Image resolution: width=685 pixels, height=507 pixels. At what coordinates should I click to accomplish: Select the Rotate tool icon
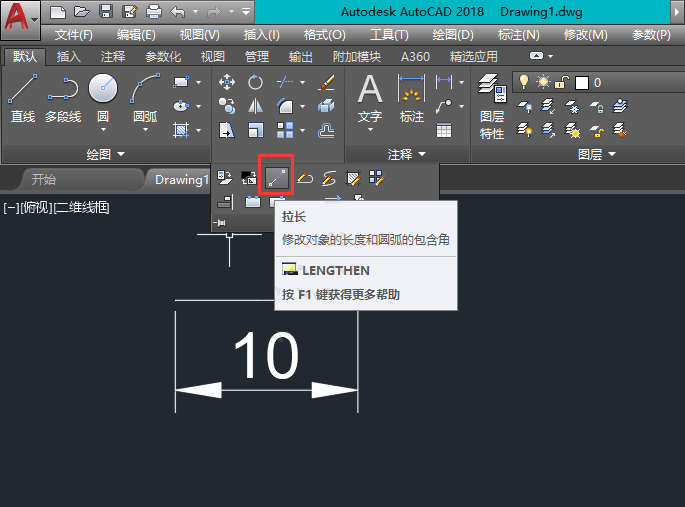[x=255, y=82]
